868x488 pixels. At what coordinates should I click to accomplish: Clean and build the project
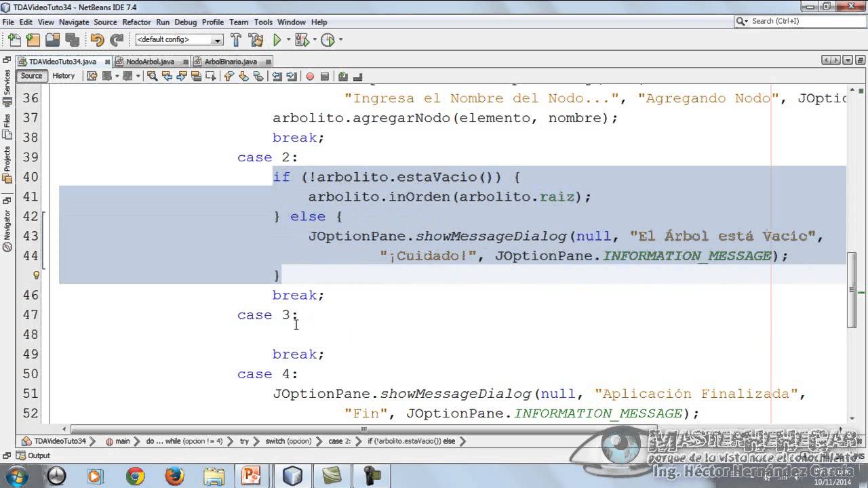(256, 40)
